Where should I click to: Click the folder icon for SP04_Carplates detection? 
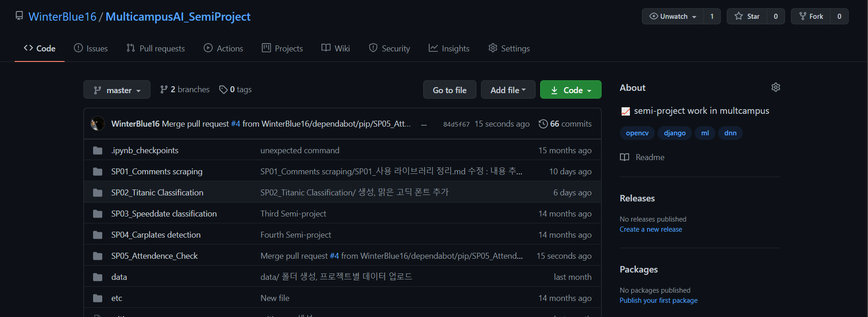coord(98,235)
